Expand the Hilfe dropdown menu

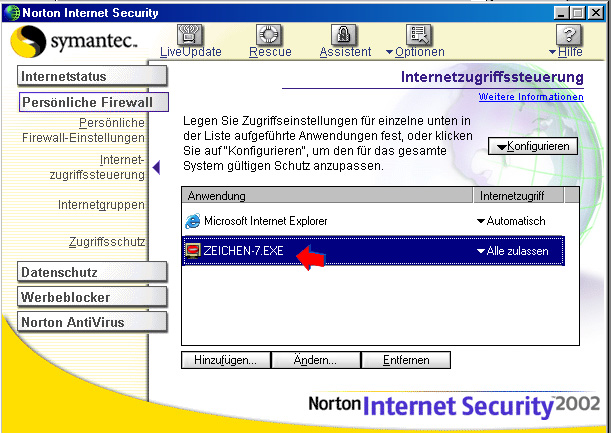point(565,52)
